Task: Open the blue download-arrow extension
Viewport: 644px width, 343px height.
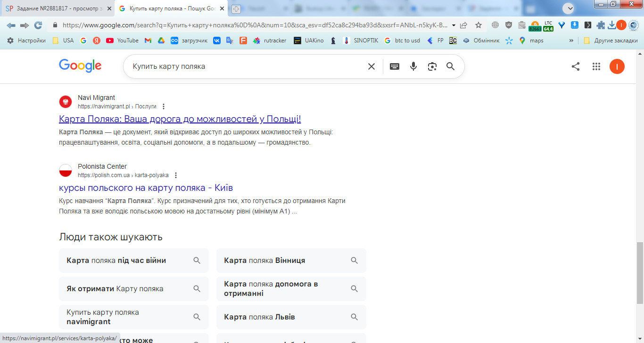Action: [x=575, y=25]
